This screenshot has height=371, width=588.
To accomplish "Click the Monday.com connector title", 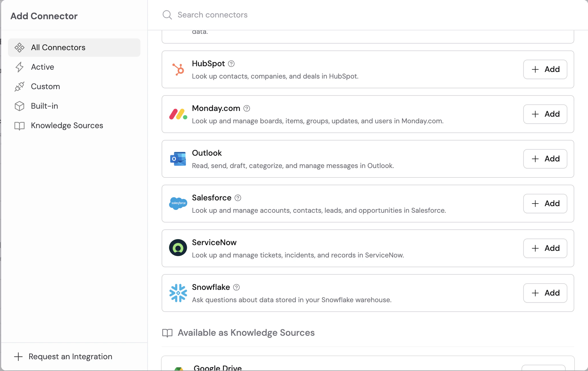I will [x=216, y=108].
